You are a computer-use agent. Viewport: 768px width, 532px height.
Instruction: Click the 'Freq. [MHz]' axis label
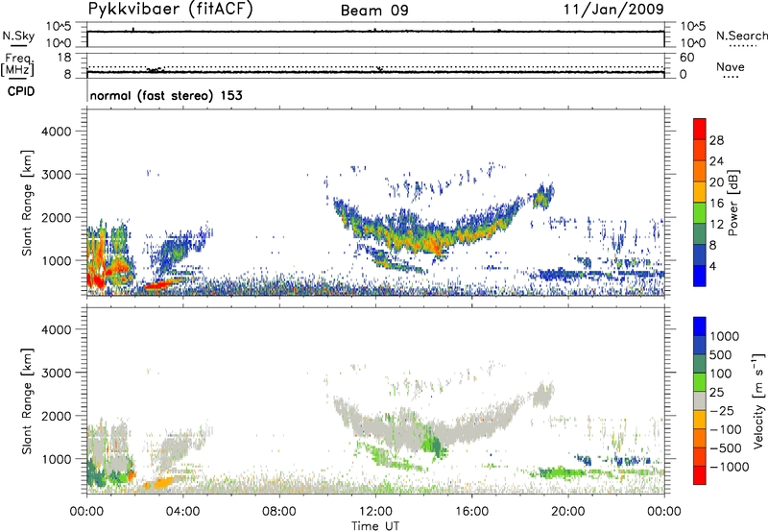[x=17, y=65]
